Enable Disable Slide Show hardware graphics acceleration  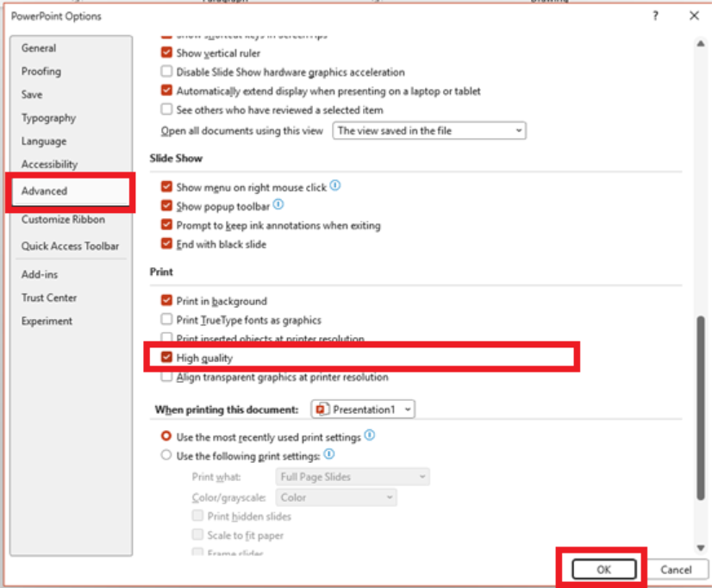tap(166, 72)
